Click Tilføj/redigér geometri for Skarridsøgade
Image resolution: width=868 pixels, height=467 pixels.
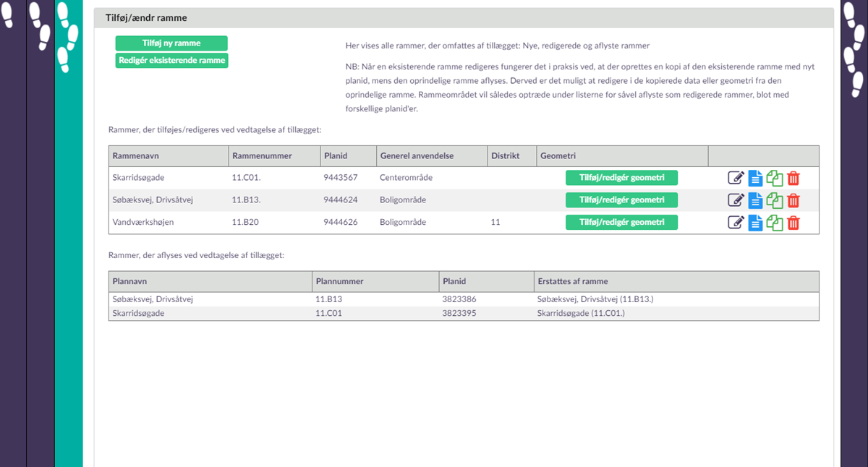tap(621, 178)
